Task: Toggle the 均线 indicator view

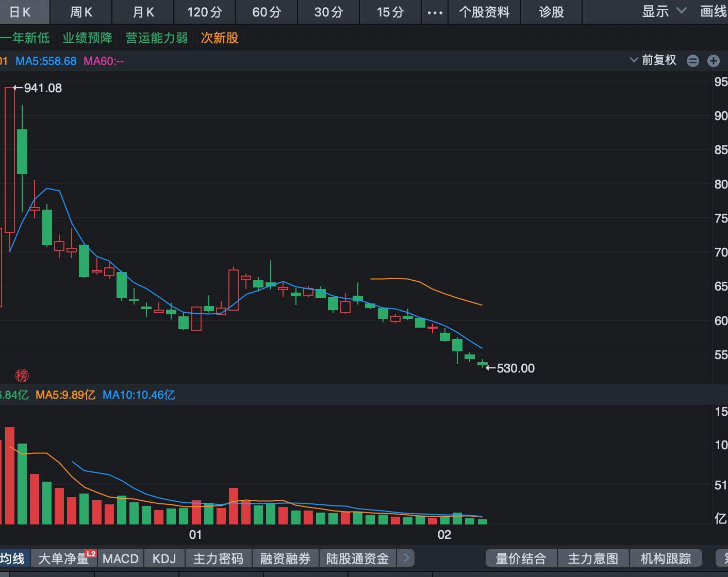Action: [12, 558]
